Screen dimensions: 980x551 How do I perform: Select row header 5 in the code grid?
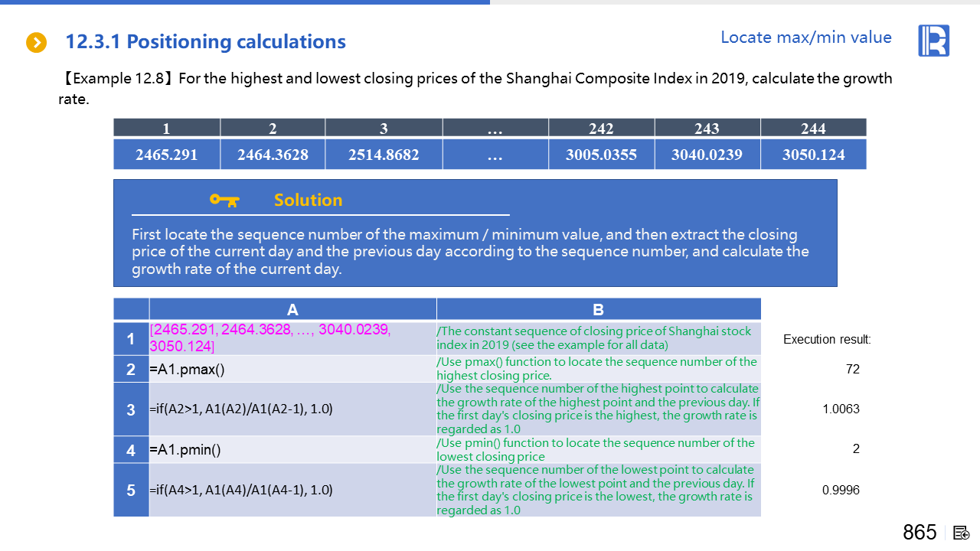(131, 490)
